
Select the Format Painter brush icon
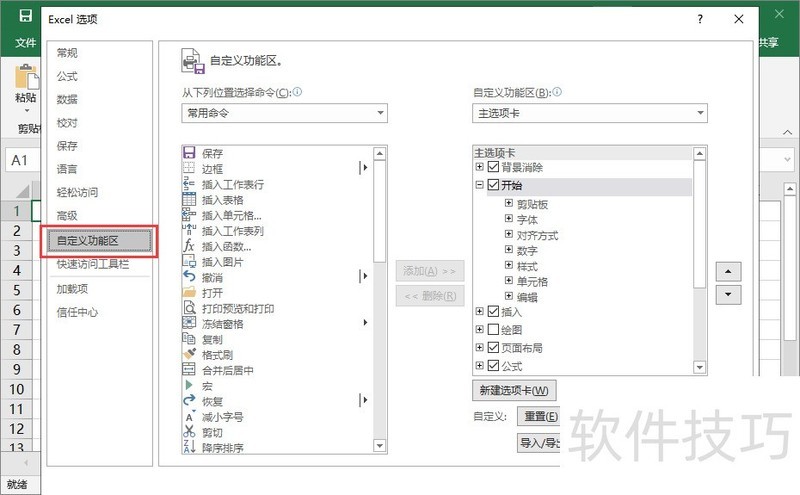point(189,354)
